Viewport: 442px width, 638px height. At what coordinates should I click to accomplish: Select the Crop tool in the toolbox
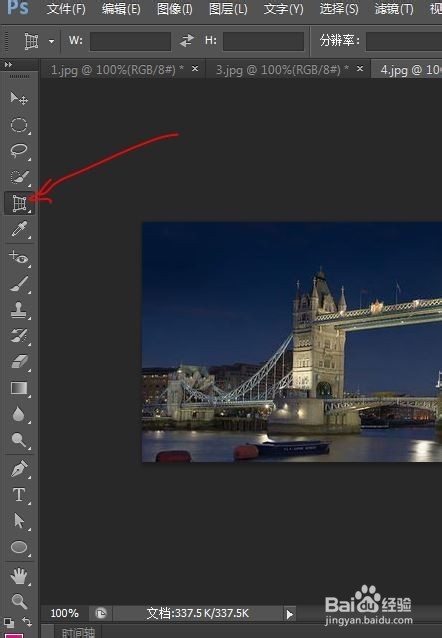[x=19, y=203]
